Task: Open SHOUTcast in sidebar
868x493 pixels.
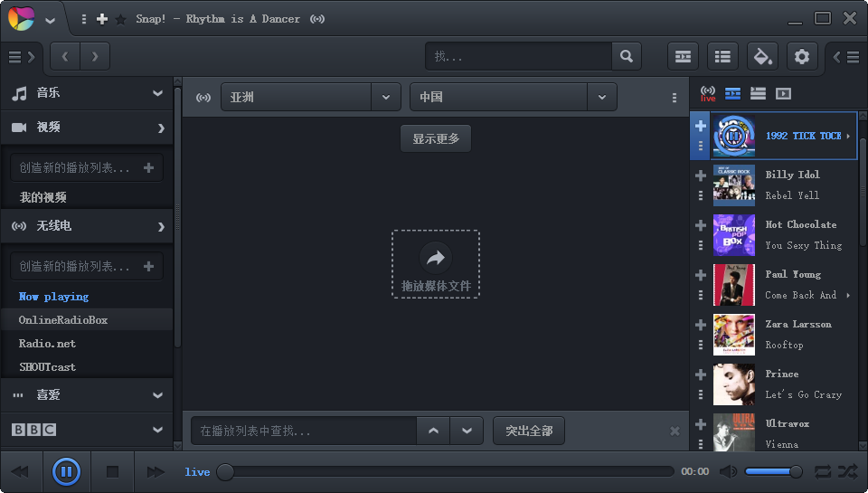Action: coord(47,367)
